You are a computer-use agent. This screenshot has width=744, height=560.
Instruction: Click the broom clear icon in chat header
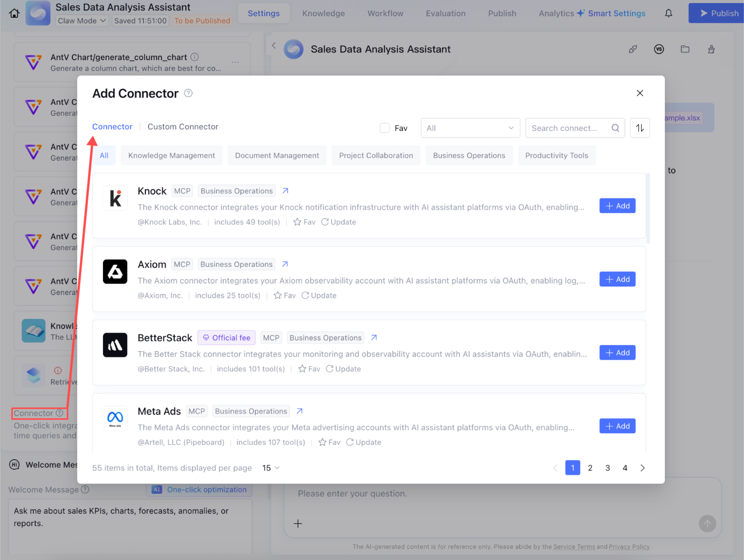point(711,49)
